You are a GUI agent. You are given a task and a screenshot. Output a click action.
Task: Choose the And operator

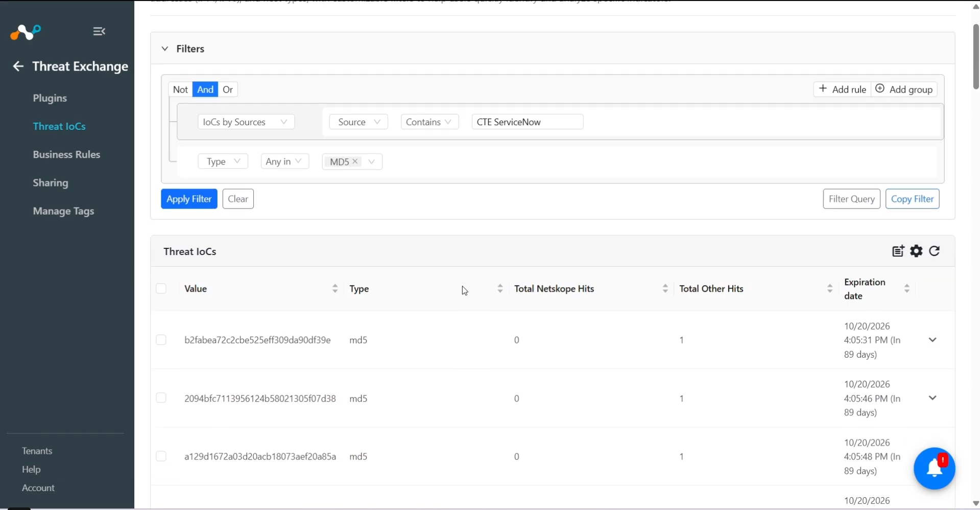205,89
